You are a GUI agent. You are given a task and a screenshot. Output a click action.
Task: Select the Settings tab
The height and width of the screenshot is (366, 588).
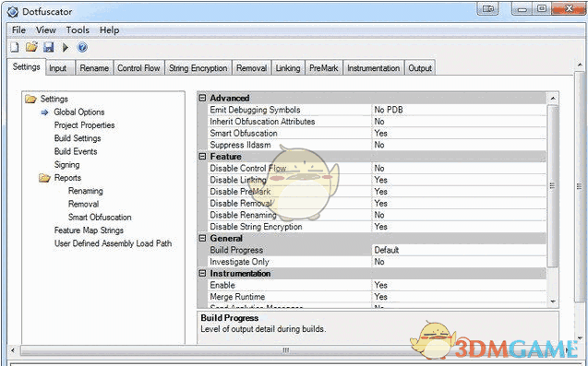tap(26, 67)
